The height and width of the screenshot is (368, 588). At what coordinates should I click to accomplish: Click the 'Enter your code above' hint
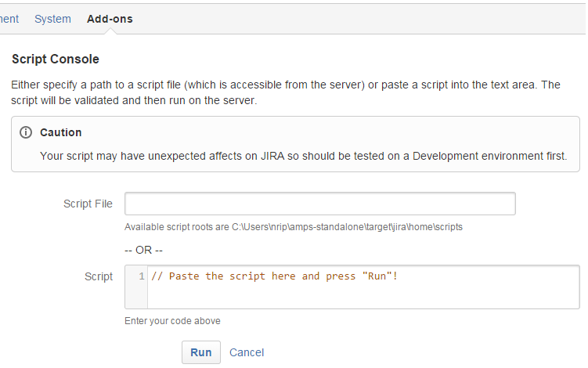pyautogui.click(x=172, y=321)
